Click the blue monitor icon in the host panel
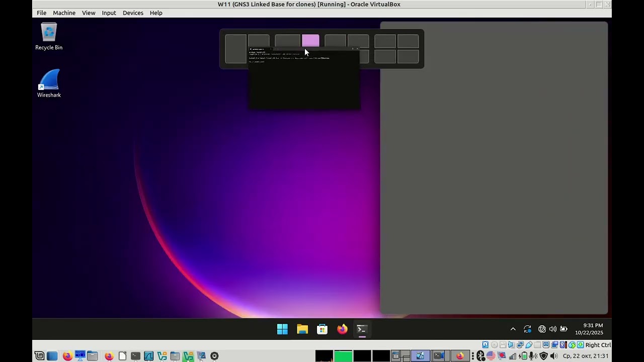Image resolution: width=644 pixels, height=362 pixels. click(x=80, y=356)
